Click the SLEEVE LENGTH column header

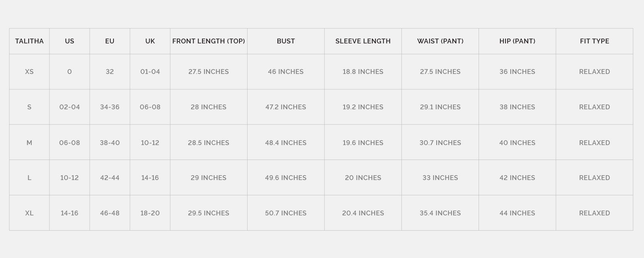[x=363, y=41]
